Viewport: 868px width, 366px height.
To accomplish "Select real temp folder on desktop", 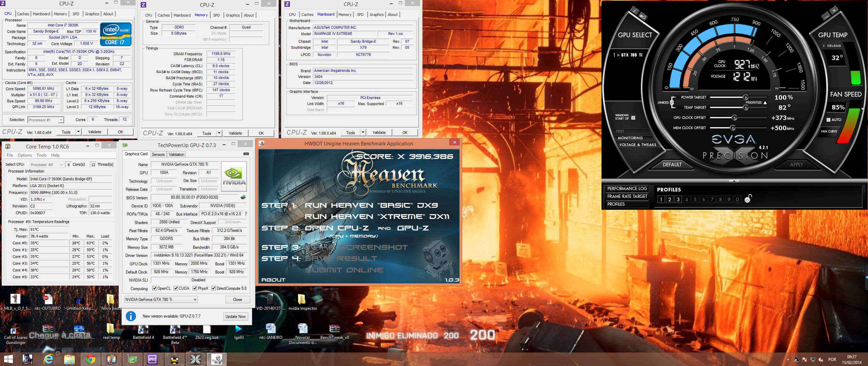I will (x=111, y=332).
